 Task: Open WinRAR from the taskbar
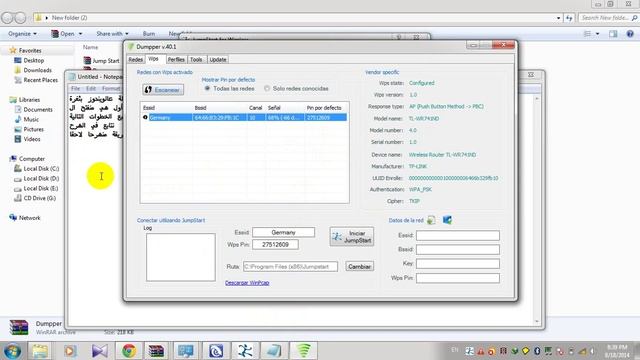(x=156, y=351)
